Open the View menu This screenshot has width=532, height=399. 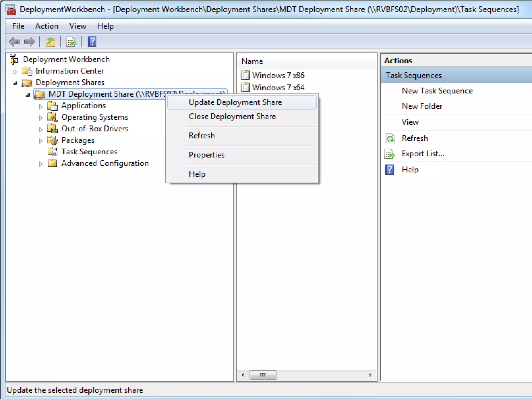coord(78,26)
